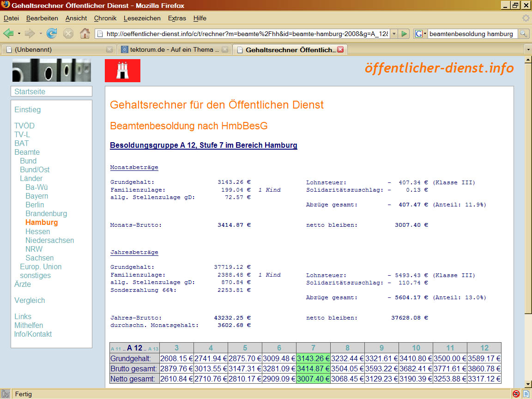
Task: Open the list-all-tabs dropdown arrow
Action: (x=527, y=49)
